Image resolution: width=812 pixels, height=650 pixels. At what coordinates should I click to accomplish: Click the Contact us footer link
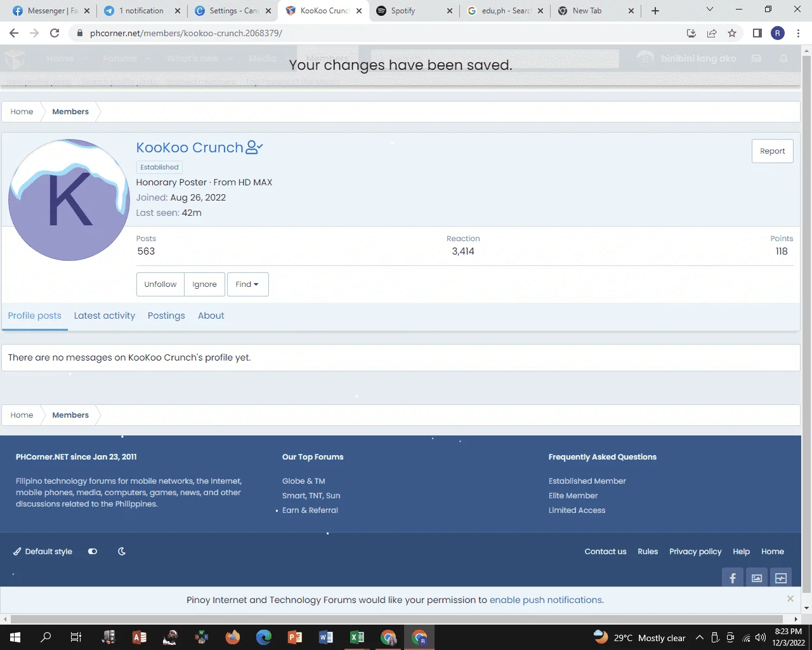click(606, 552)
